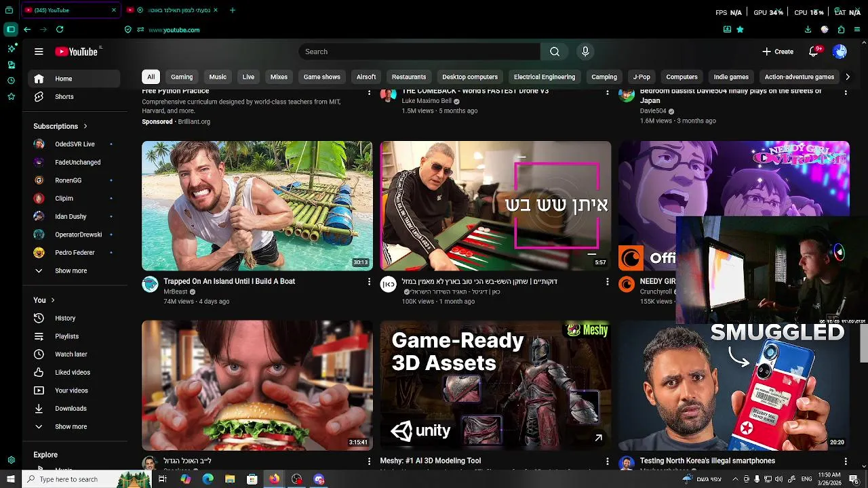The width and height of the screenshot is (868, 488).
Task: Start voice search with the microphone
Action: pos(585,52)
